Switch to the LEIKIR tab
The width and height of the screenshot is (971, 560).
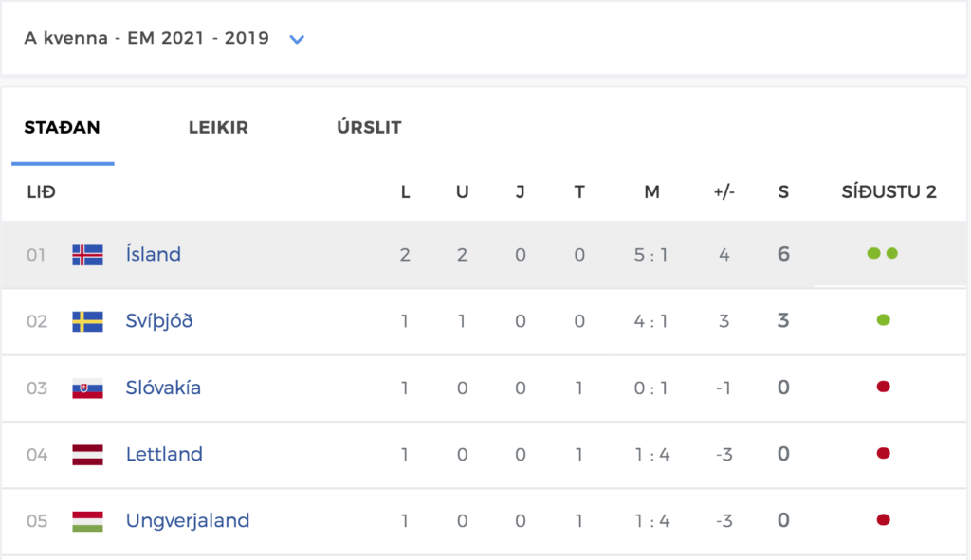(x=218, y=128)
